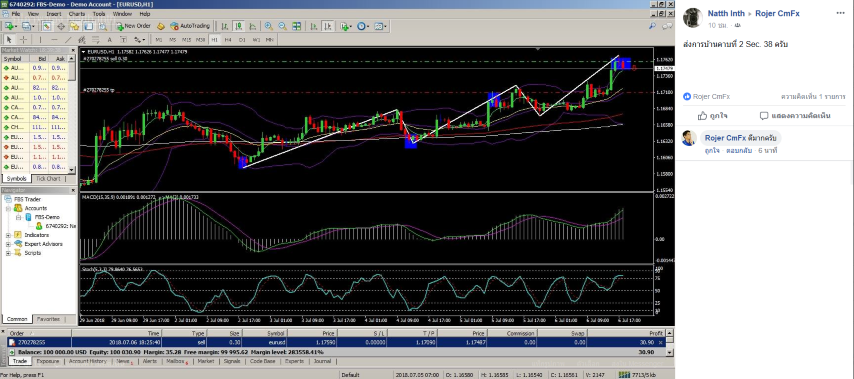Toggle the AutoTrading button
854x379 pixels.
tap(190, 26)
